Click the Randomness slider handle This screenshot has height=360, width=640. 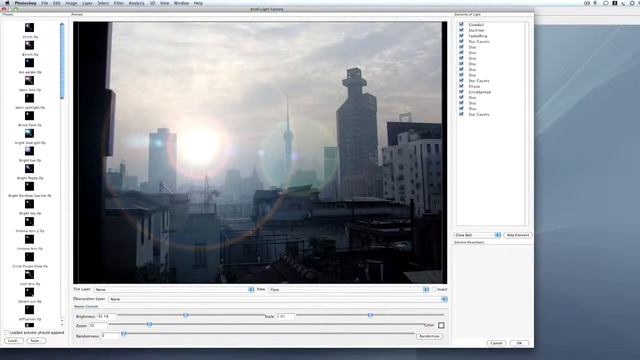pyautogui.click(x=124, y=334)
